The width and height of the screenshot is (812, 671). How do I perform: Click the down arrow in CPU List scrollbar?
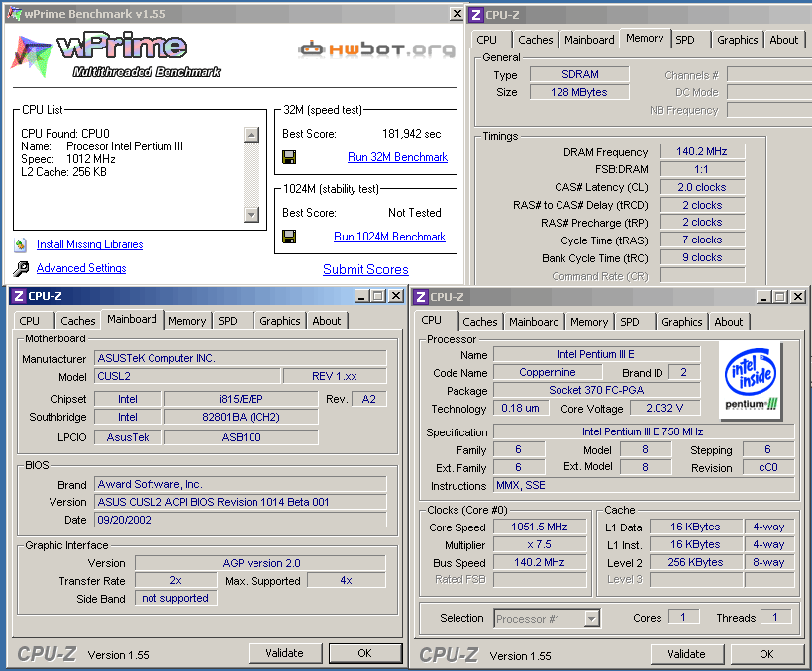point(252,214)
